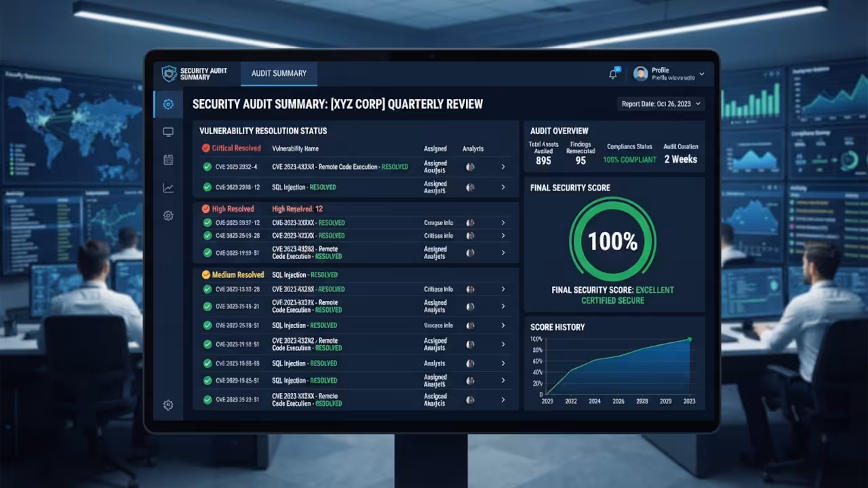Open the notification bell in the header

click(x=614, y=74)
